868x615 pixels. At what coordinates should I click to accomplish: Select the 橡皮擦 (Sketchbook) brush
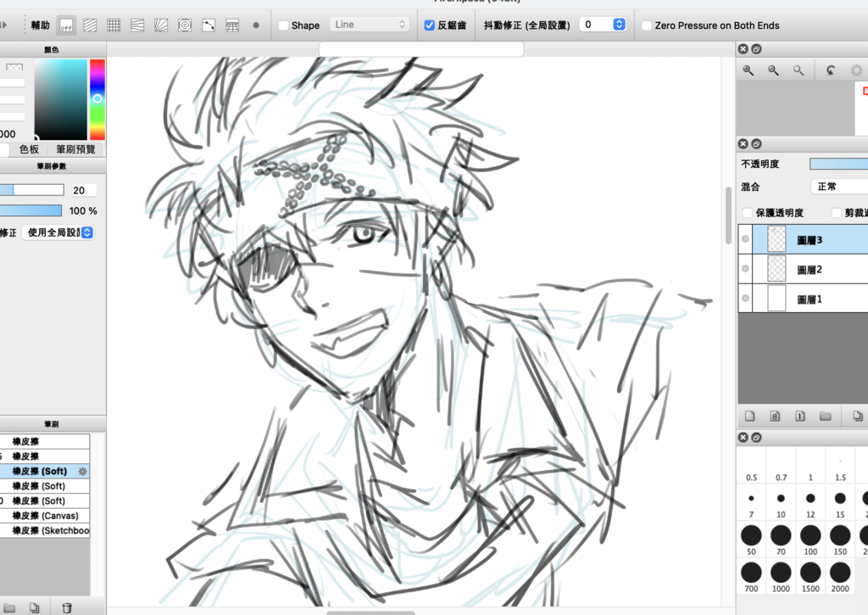coord(44,531)
